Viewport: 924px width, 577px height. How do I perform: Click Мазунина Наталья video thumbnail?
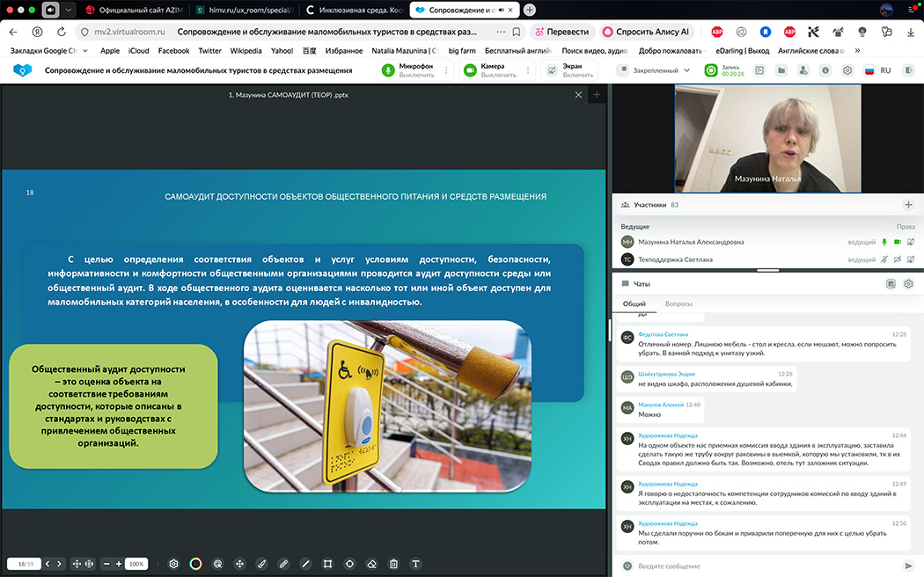pyautogui.click(x=767, y=138)
